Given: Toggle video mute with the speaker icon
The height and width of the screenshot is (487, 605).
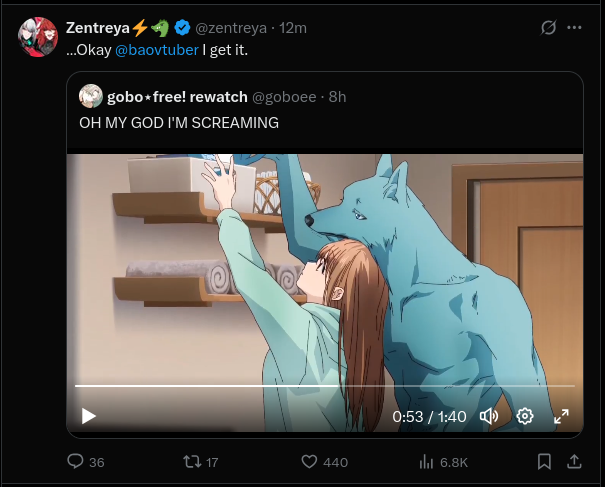Looking at the screenshot, I should point(489,416).
